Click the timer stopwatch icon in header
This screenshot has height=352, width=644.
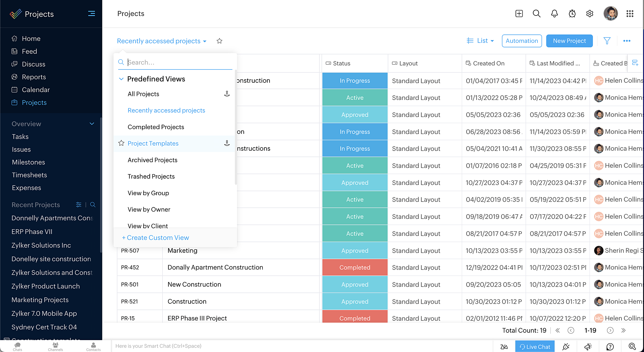[x=572, y=14]
